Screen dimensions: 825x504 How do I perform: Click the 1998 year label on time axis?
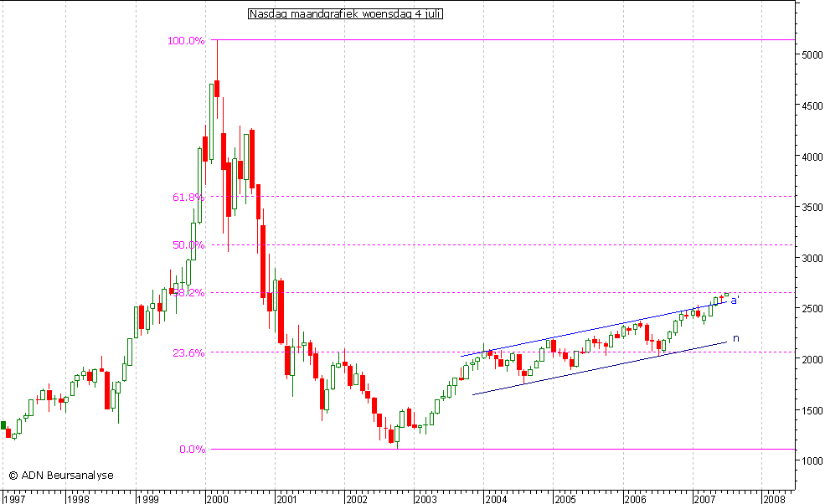[x=78, y=499]
